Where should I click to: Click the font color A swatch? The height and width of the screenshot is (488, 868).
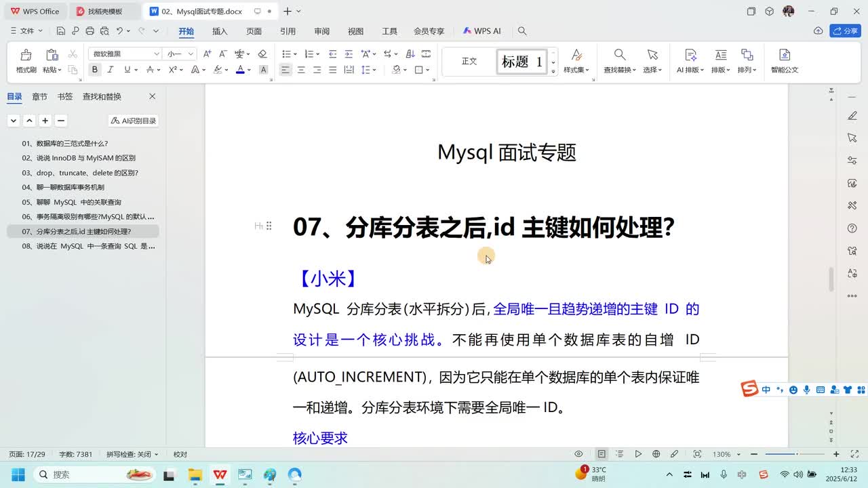coord(240,70)
